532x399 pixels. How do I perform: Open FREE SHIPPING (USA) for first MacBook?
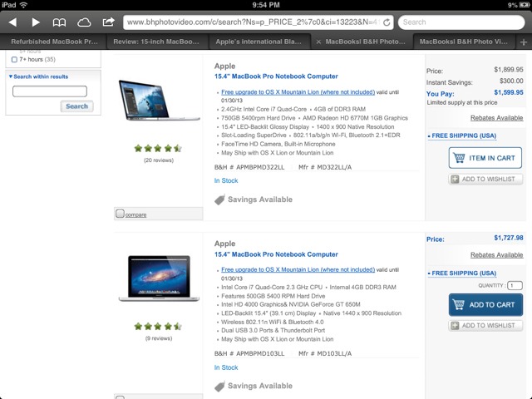462,135
